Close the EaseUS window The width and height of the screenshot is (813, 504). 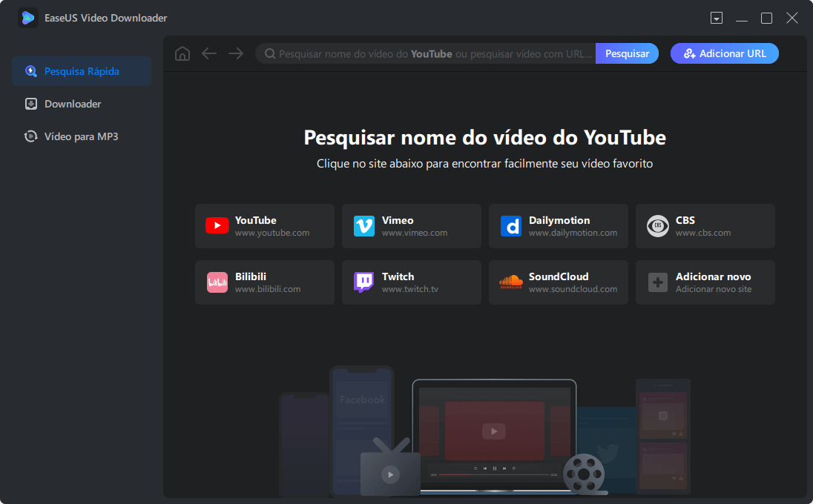pyautogui.click(x=791, y=18)
